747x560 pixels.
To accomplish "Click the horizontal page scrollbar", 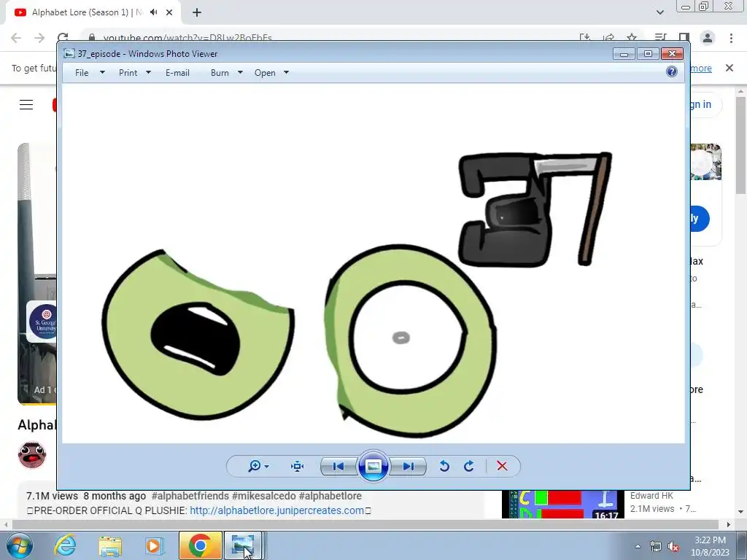I will (x=365, y=525).
